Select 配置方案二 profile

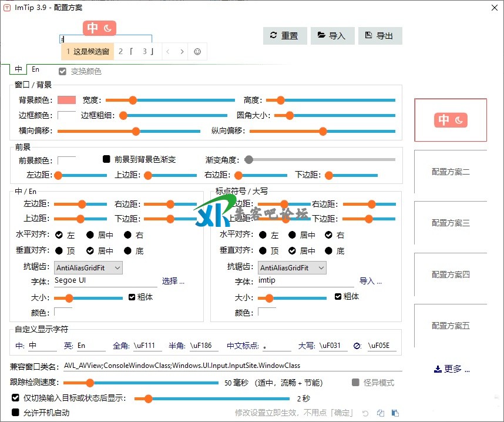click(x=451, y=172)
